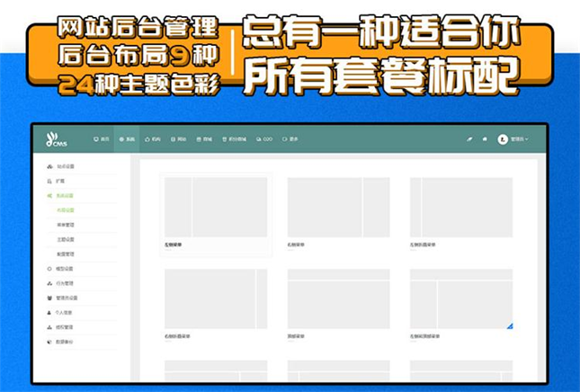This screenshot has height=392, width=580.
Task: Click the 模型设置 icon in the sidebar
Action: click(x=49, y=268)
